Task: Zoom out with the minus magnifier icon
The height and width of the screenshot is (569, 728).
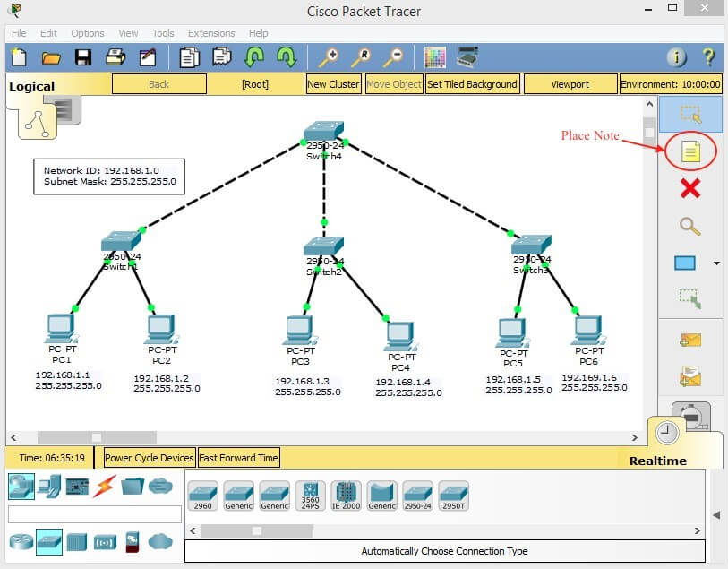Action: (393, 58)
